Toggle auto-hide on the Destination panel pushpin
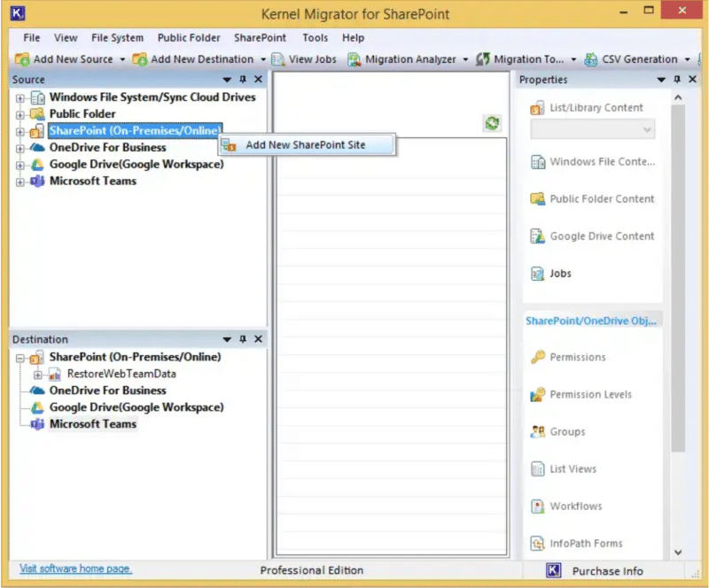The image size is (709, 588). tap(241, 338)
